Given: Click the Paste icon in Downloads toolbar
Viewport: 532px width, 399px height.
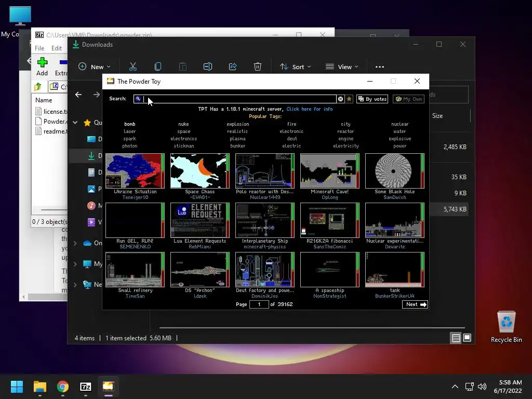Looking at the screenshot, I should [x=182, y=67].
